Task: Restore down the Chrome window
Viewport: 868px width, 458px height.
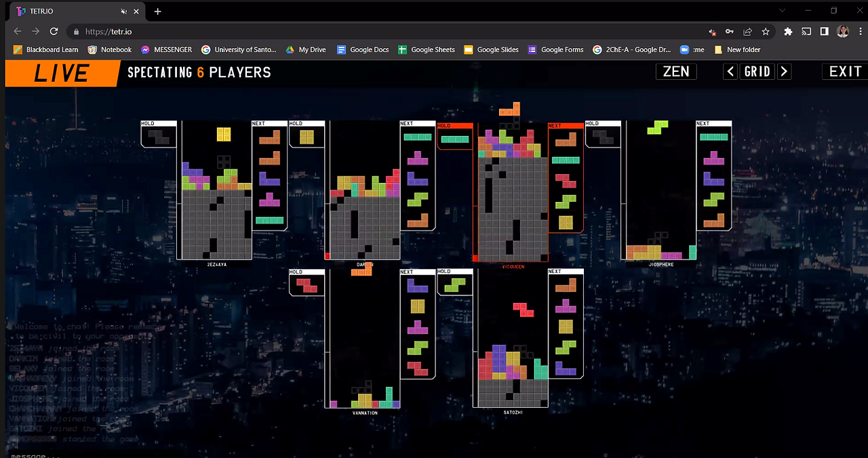Action: coord(833,11)
